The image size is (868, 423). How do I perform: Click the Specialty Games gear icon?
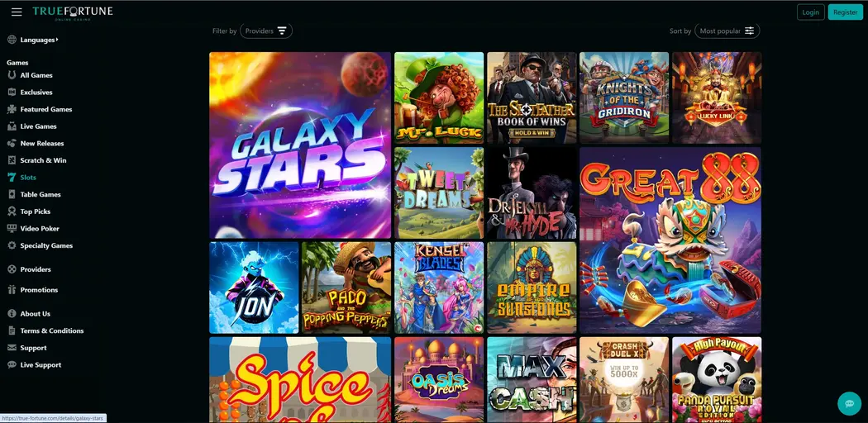tap(12, 245)
